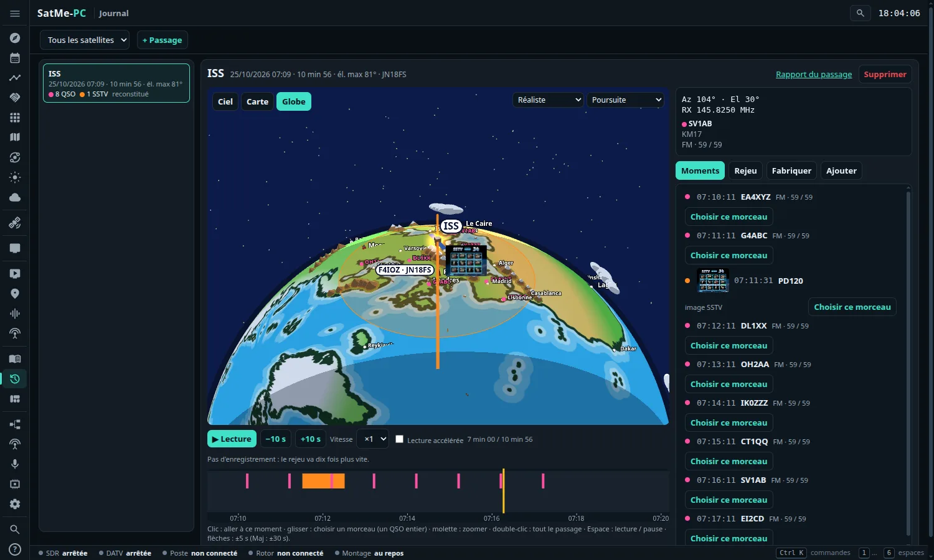This screenshot has height=560, width=934.
Task: Select the Globe view tab
Action: pos(294,101)
